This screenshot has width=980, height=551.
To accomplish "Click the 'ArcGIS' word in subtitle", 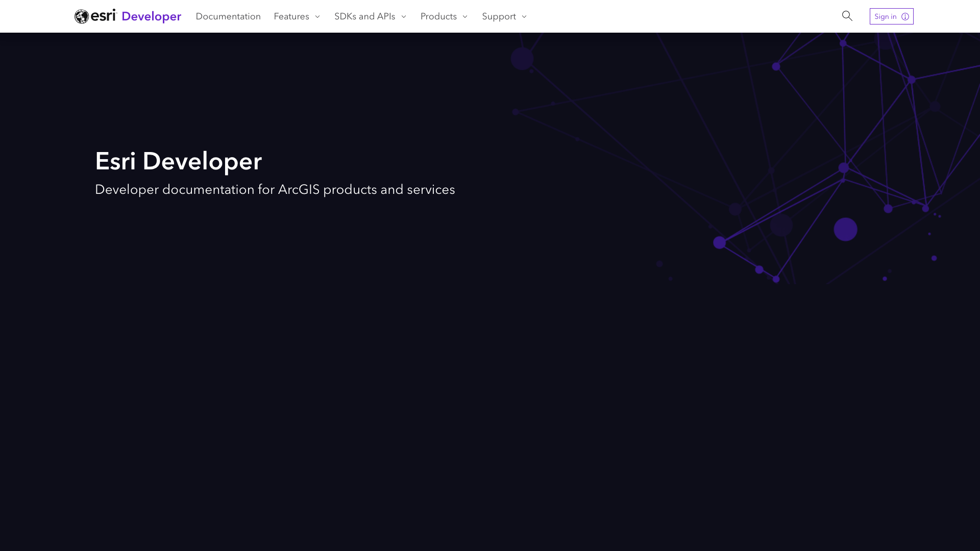I will click(299, 189).
